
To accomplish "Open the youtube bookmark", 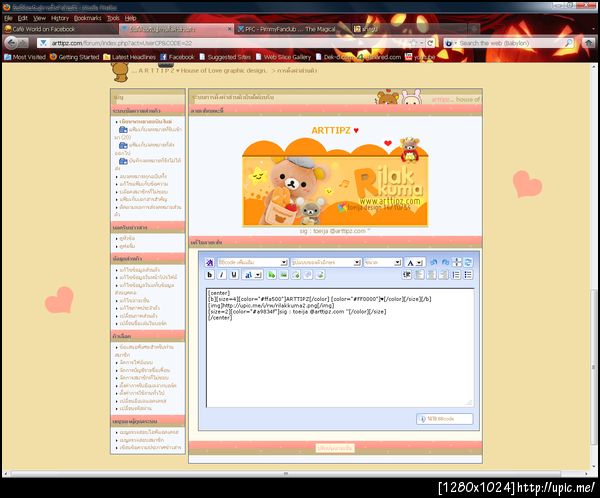I will tap(420, 57).
